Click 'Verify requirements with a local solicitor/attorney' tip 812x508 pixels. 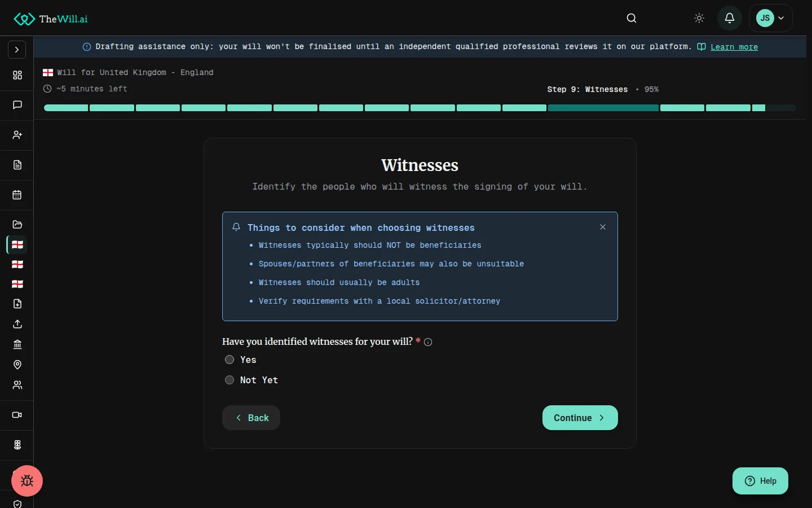[379, 301]
